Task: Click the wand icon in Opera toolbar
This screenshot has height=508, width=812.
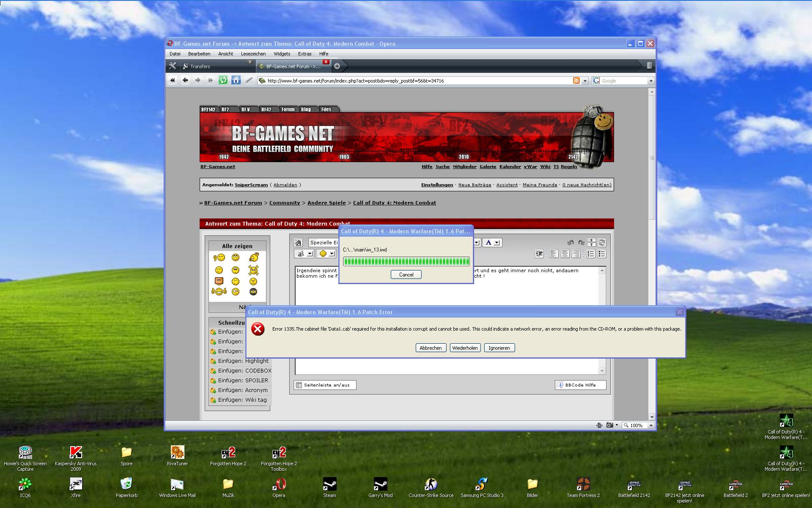Action: (x=249, y=80)
